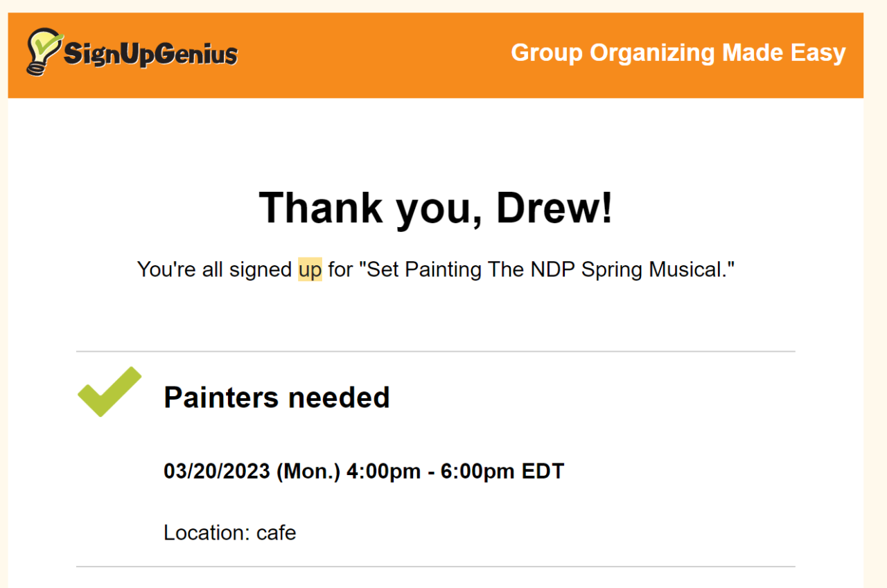Click the SignUpGenius wordmark text
887x588 pixels.
point(150,54)
